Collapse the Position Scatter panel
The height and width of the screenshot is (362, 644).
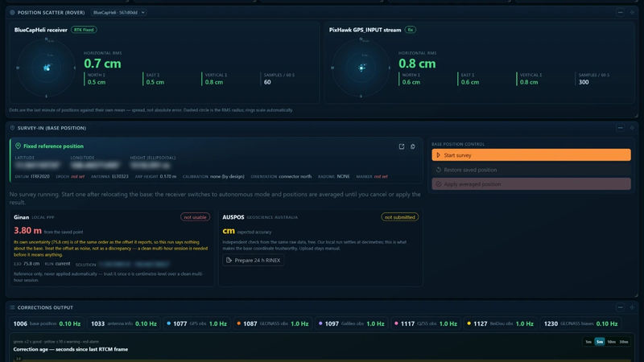click(x=620, y=13)
